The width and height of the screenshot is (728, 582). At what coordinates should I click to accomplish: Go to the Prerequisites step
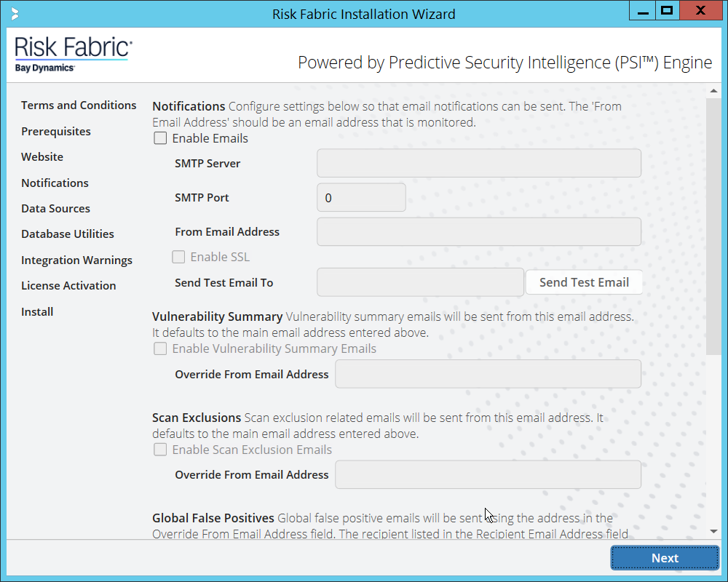pyautogui.click(x=56, y=132)
